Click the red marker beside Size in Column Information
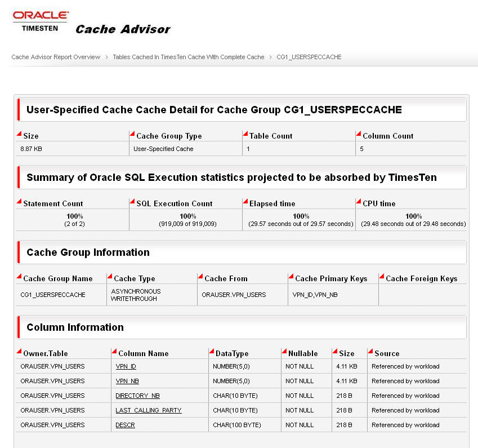The height and width of the screenshot is (448, 478). pyautogui.click(x=335, y=351)
